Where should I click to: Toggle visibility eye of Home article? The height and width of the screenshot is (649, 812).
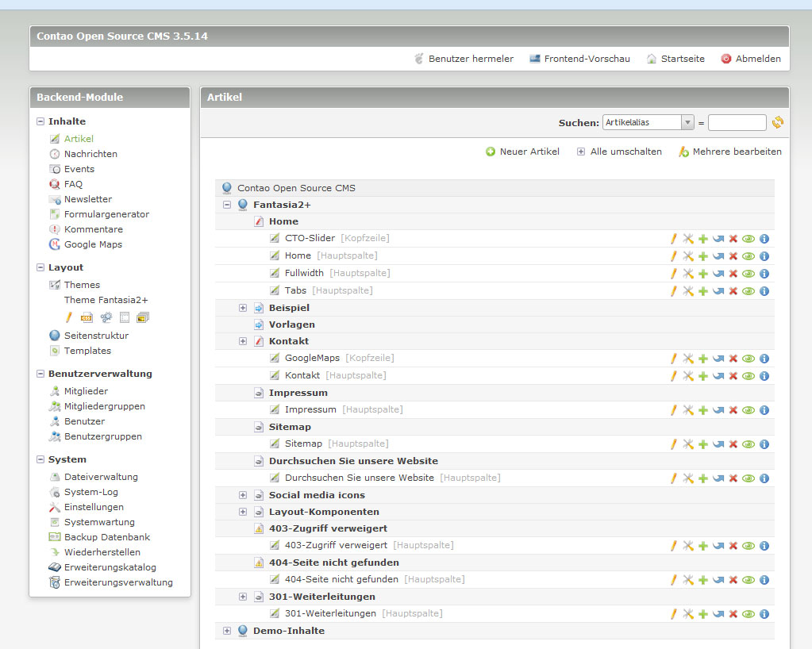(749, 256)
